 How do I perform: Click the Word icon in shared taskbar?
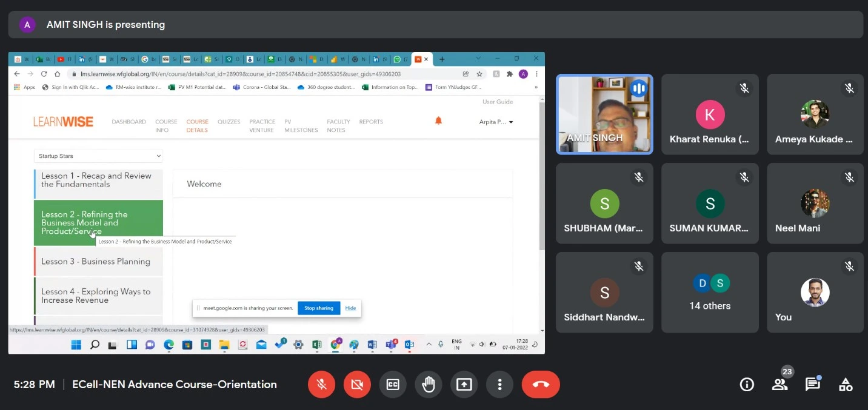click(372, 345)
